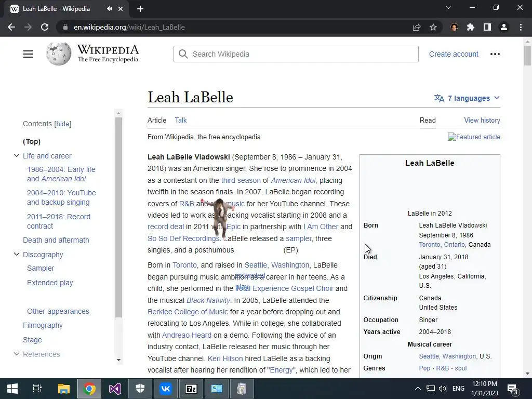Follow the Keri Hilson link

click(x=225, y=358)
